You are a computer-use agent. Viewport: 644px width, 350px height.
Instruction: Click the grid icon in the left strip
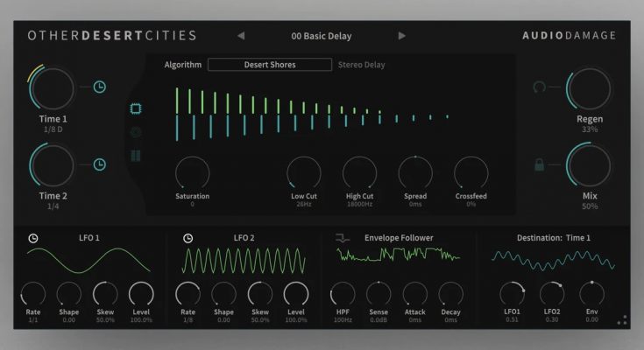(136, 157)
